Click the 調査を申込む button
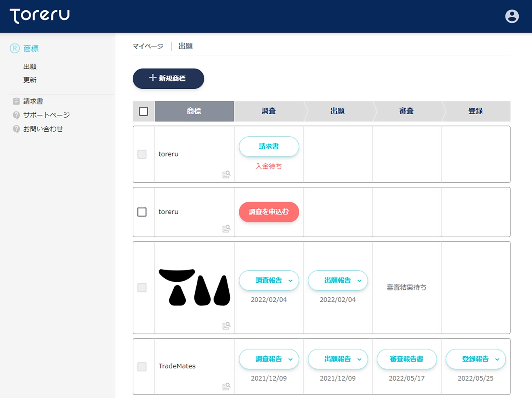The width and height of the screenshot is (532, 398). [269, 212]
